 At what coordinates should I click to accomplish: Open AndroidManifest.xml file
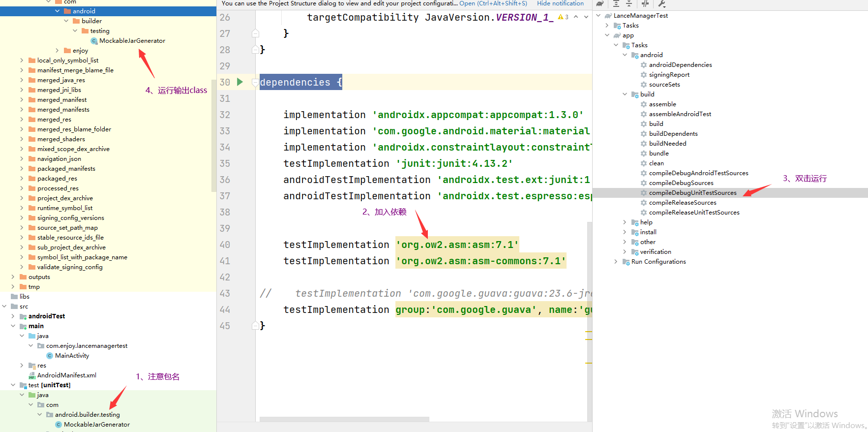pos(66,375)
